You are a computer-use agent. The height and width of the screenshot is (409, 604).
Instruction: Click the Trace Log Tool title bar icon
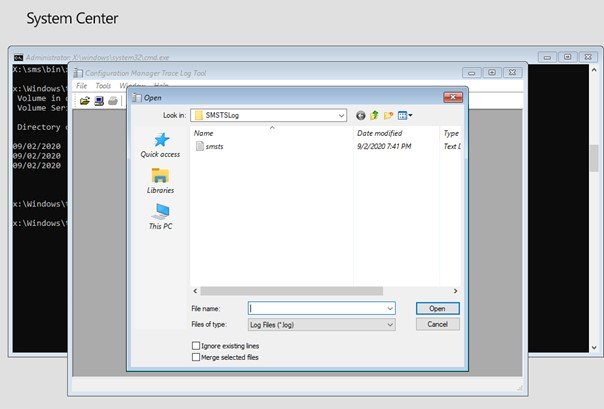[x=78, y=73]
